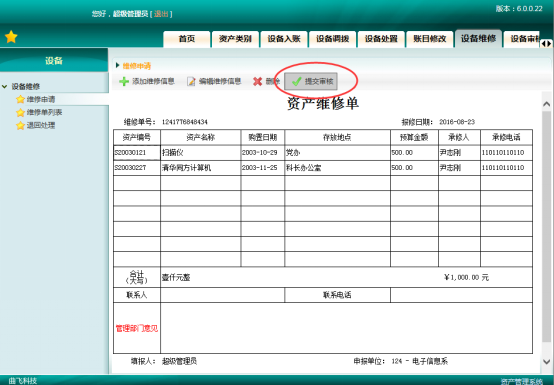Click green plus add repair info icon
This screenshot has width=554, height=385.
tap(124, 82)
